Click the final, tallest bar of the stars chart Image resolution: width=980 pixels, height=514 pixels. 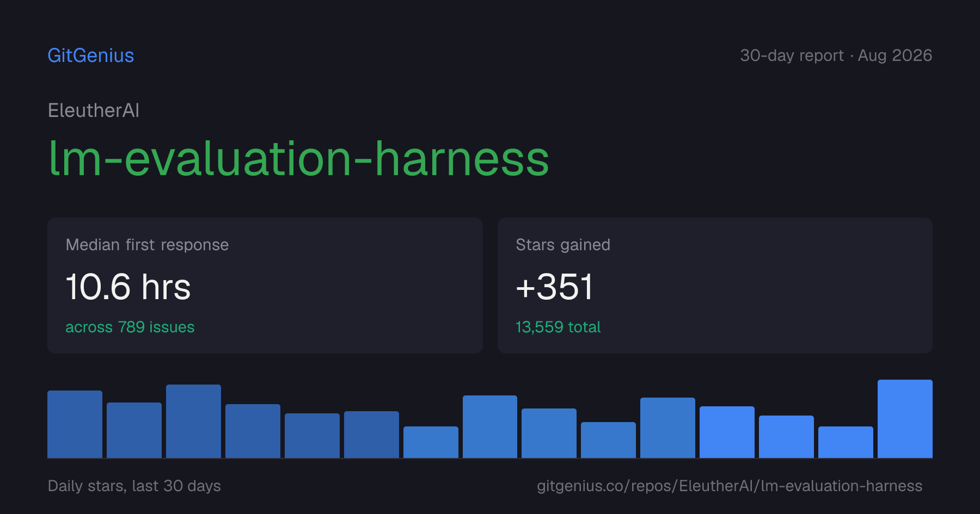tap(905, 419)
